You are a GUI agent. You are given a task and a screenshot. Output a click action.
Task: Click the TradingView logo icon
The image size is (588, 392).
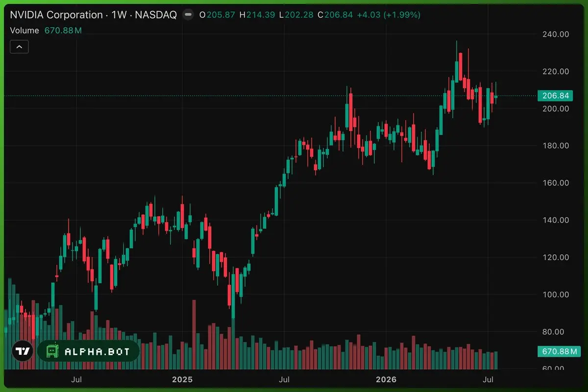(22, 351)
